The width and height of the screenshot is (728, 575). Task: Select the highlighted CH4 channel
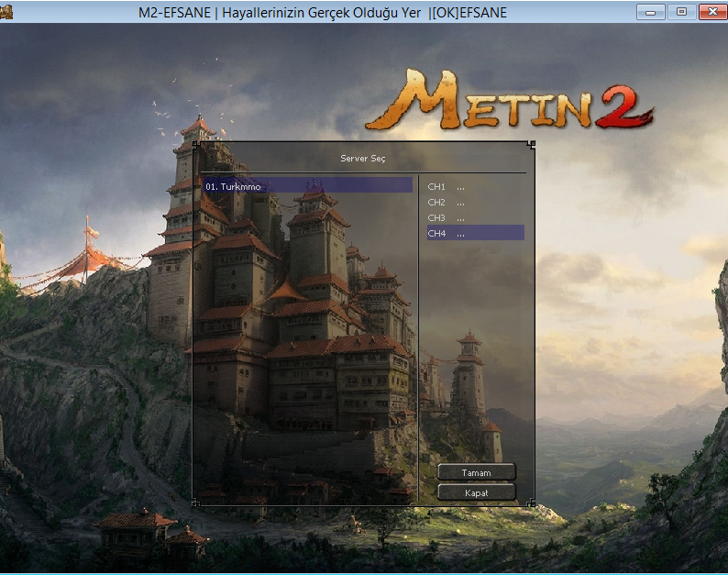click(x=476, y=233)
